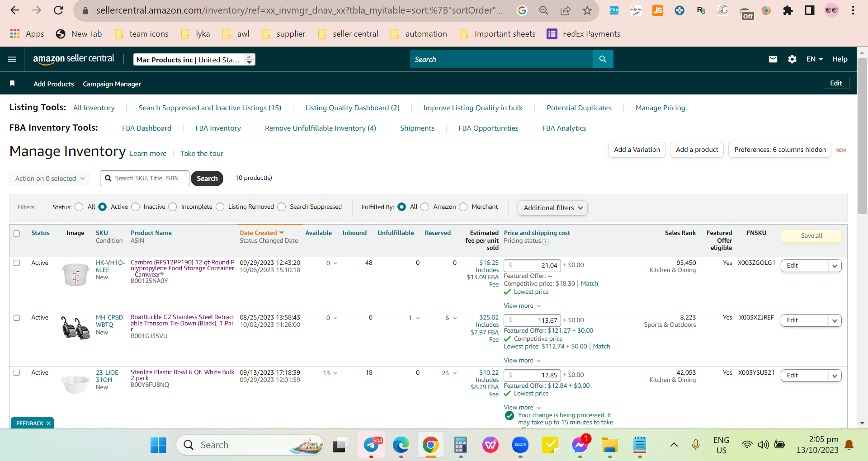Open Add Products menu item
The height and width of the screenshot is (461, 868).
[54, 84]
